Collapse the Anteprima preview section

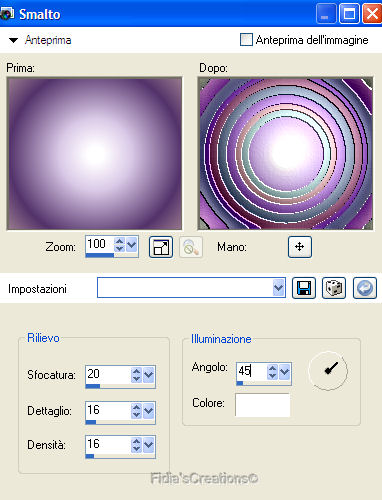click(x=13, y=40)
